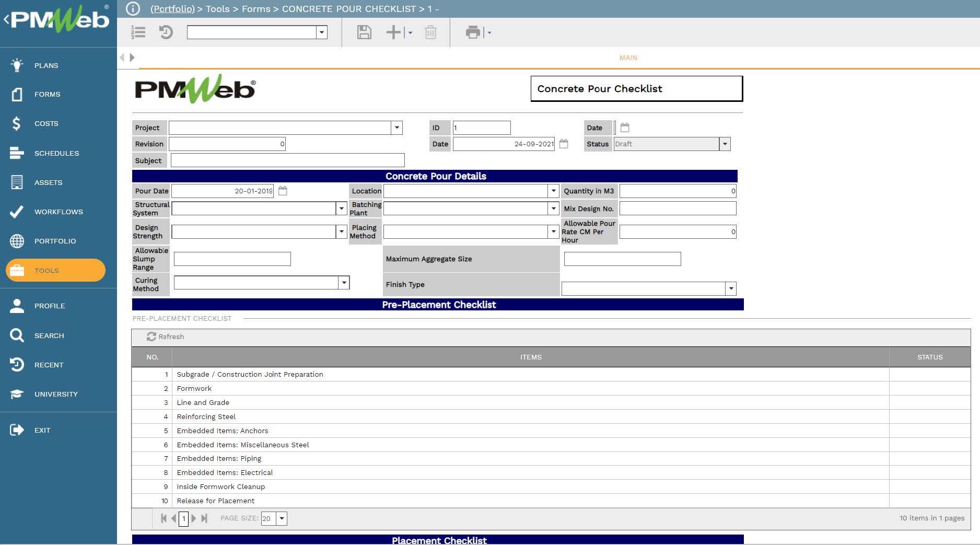980x545 pixels.
Task: Click the info icon beside the breadcrumb
Action: [133, 9]
